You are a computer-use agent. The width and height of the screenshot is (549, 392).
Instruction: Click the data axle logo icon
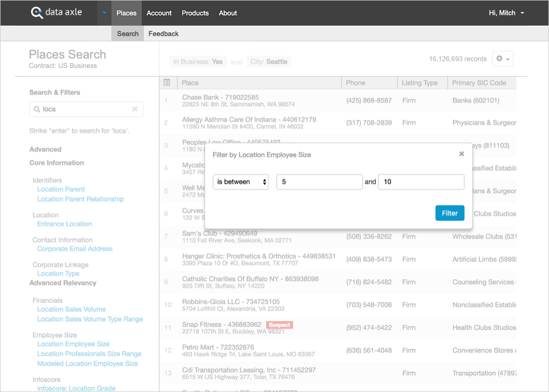37,13
